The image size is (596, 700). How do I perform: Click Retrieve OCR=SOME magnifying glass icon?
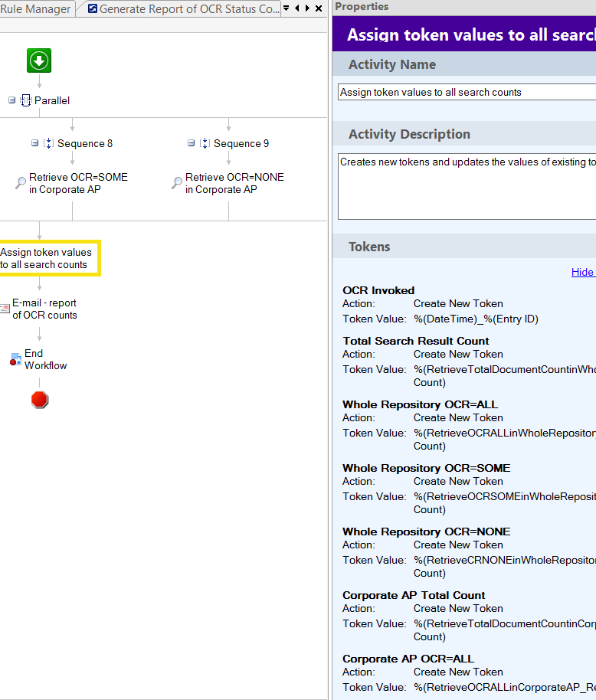[21, 183]
